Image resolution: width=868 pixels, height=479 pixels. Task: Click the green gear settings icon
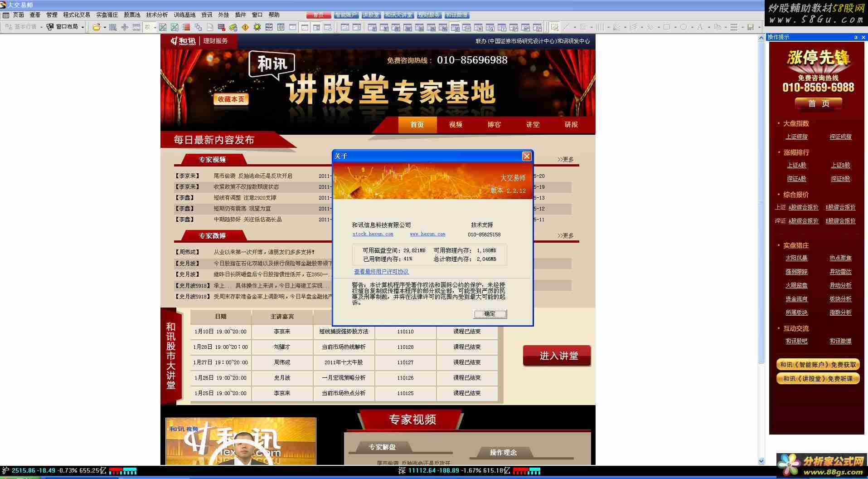257,27
